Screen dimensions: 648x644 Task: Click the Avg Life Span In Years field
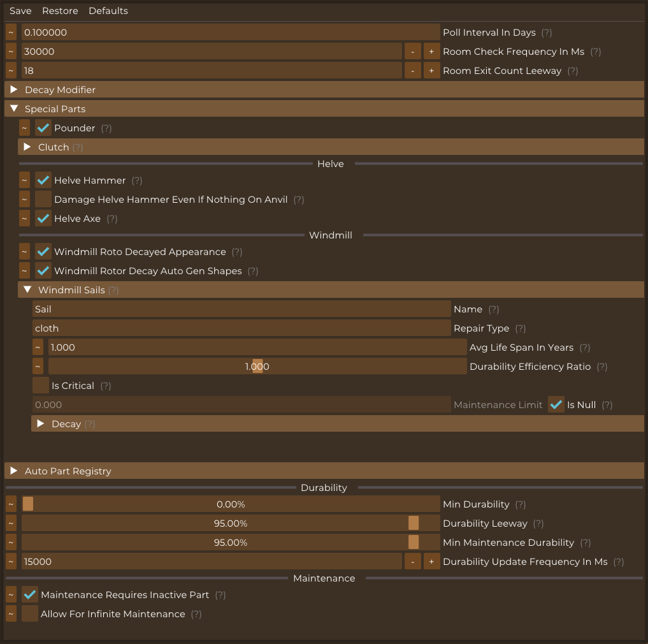[257, 347]
